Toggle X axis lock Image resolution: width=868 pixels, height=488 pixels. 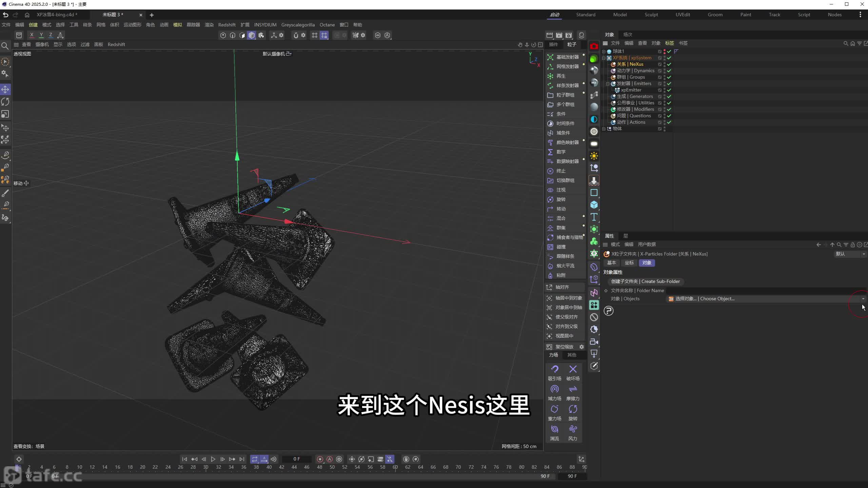pos(32,35)
